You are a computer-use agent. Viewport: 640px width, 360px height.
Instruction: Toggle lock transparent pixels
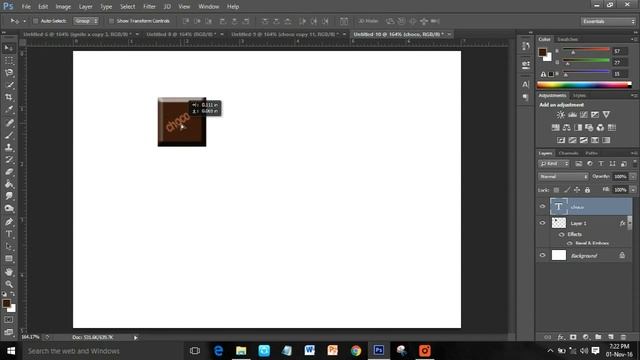[556, 190]
